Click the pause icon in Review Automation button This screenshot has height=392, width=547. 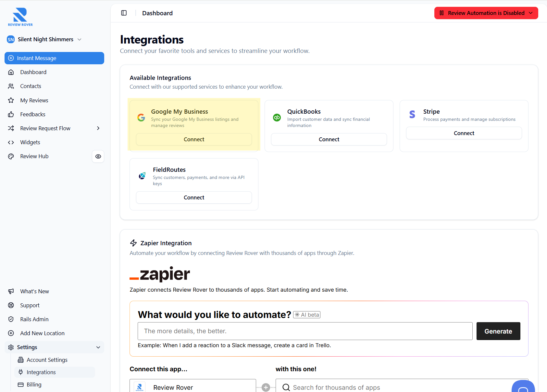pyautogui.click(x=441, y=13)
